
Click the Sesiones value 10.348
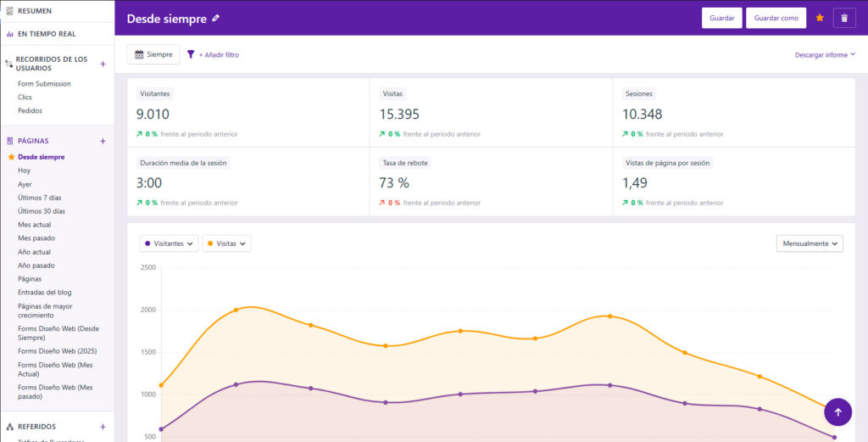pyautogui.click(x=643, y=115)
